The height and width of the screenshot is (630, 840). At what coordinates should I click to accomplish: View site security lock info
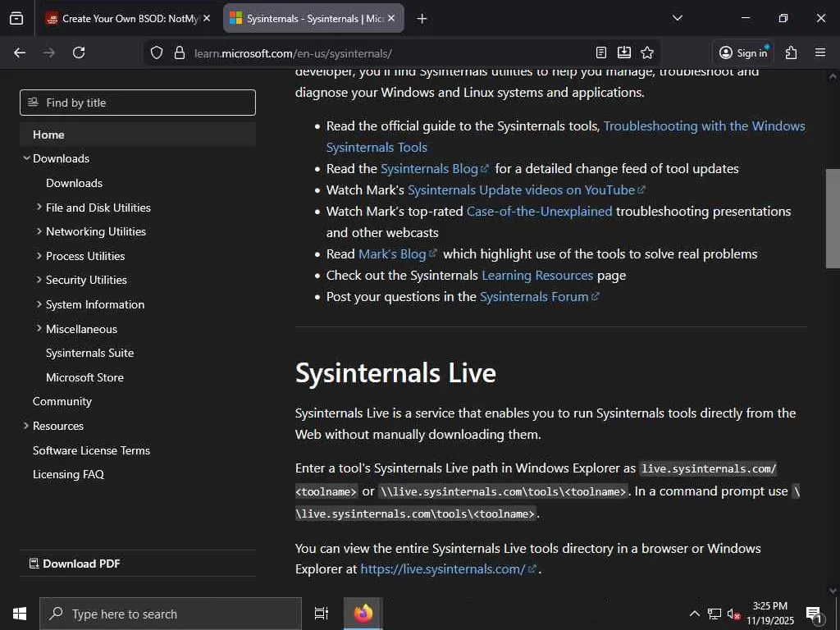coord(180,52)
